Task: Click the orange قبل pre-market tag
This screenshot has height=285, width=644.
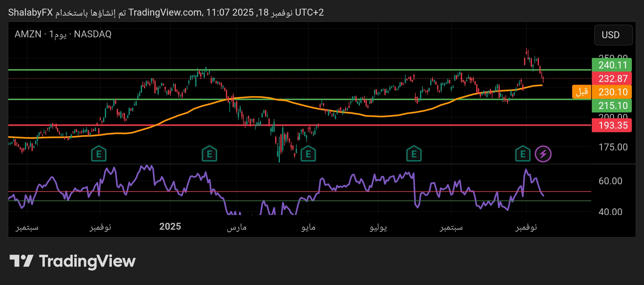Action: (x=581, y=92)
